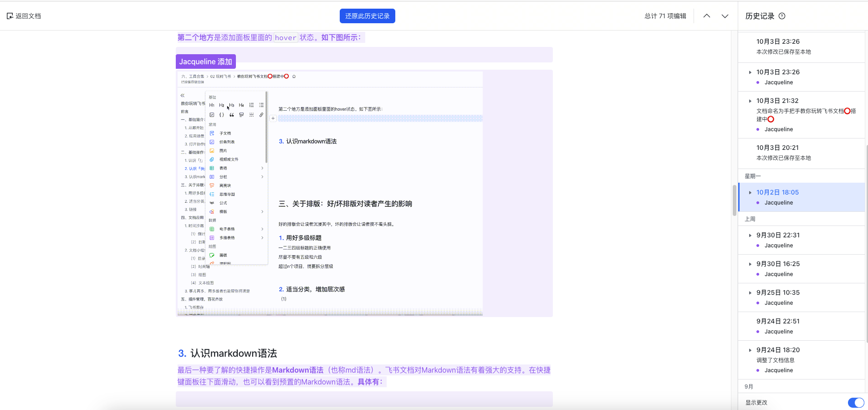Click the 还原此历史记录 button

point(367,16)
